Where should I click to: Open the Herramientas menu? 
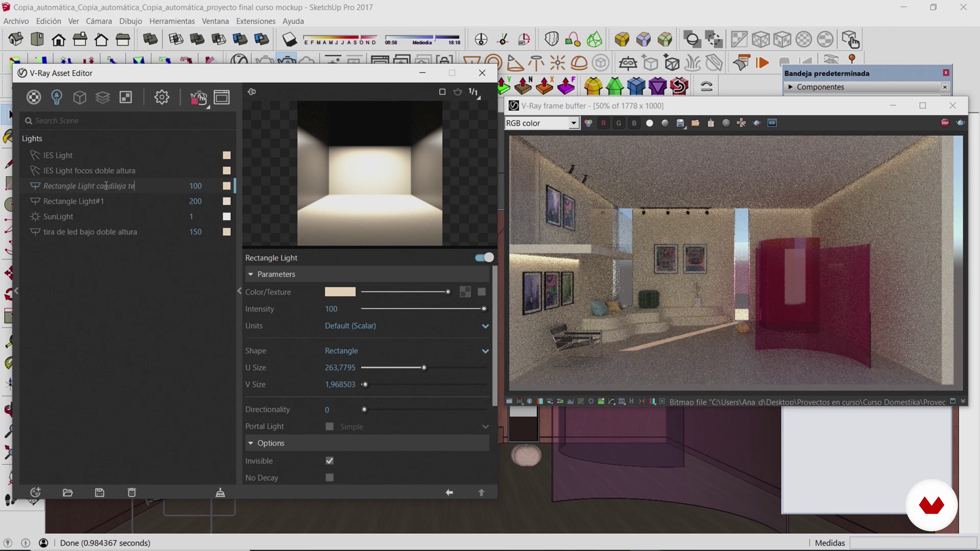point(172,21)
